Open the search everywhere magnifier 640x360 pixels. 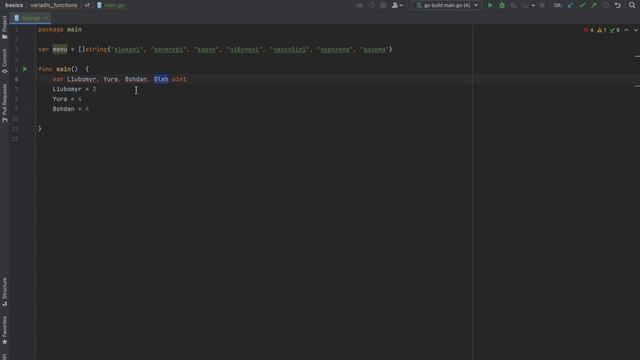coord(632,5)
